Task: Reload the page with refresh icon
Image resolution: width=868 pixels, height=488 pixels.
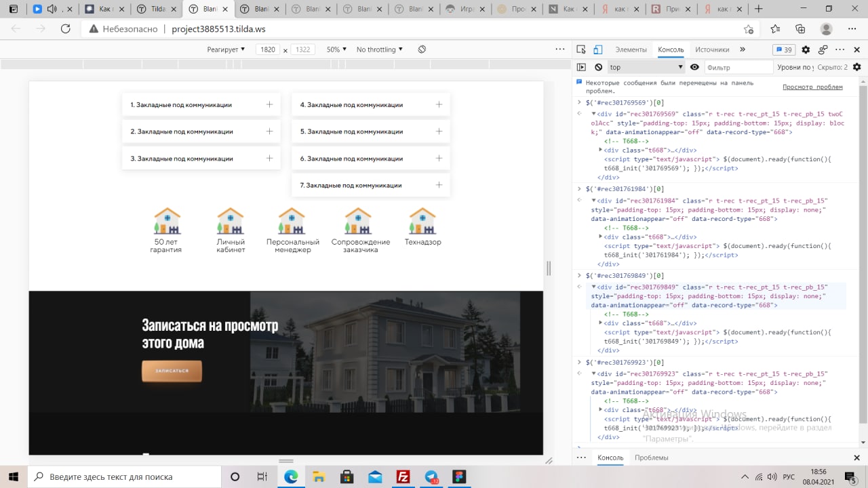Action: [x=66, y=29]
